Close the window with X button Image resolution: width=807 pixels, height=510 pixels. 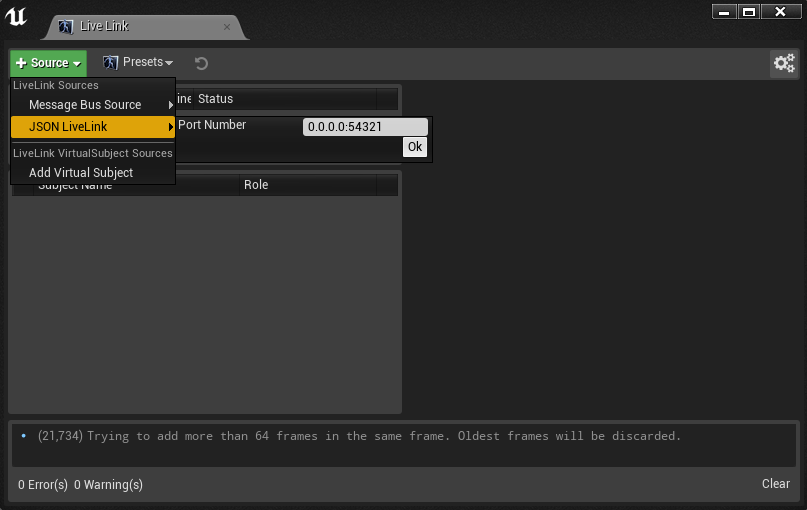(781, 11)
